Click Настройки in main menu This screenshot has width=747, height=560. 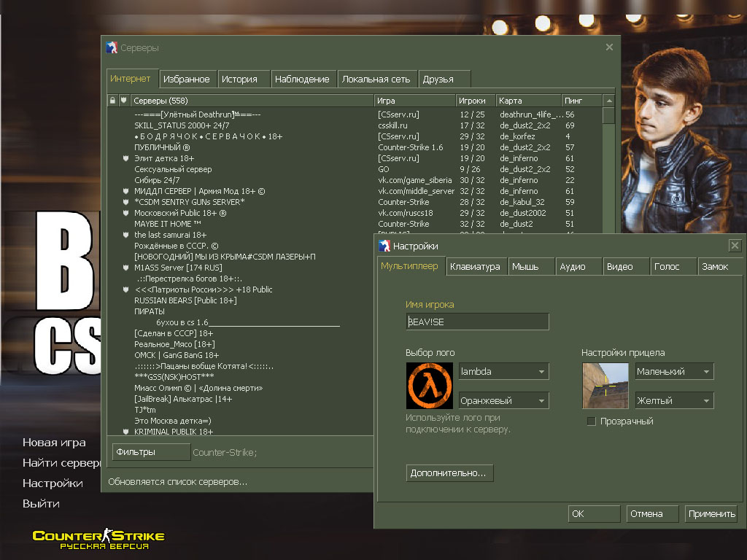53,483
